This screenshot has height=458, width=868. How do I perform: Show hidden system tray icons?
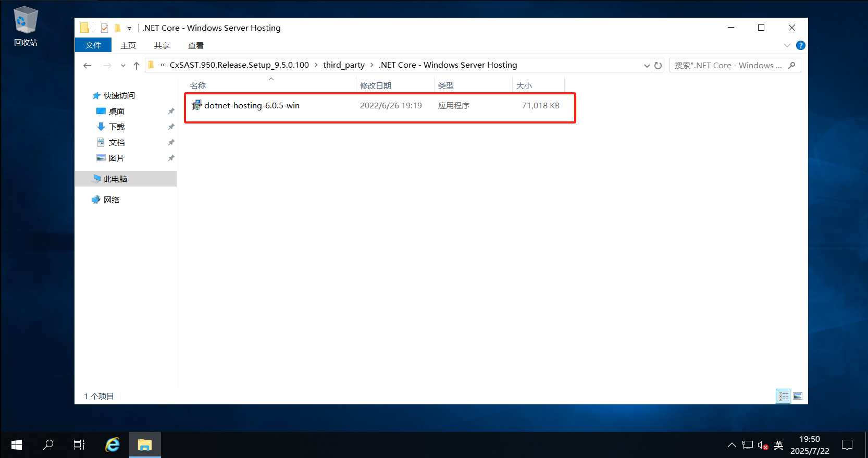(732, 445)
